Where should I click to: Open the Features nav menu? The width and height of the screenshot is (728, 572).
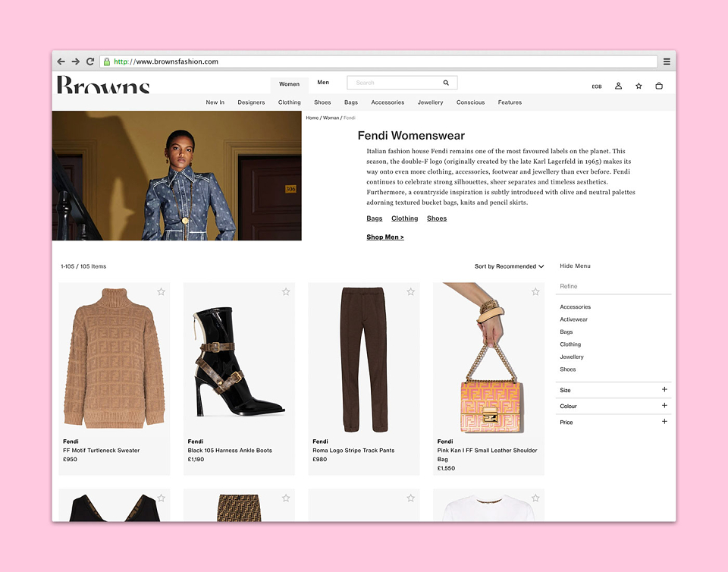[510, 102]
